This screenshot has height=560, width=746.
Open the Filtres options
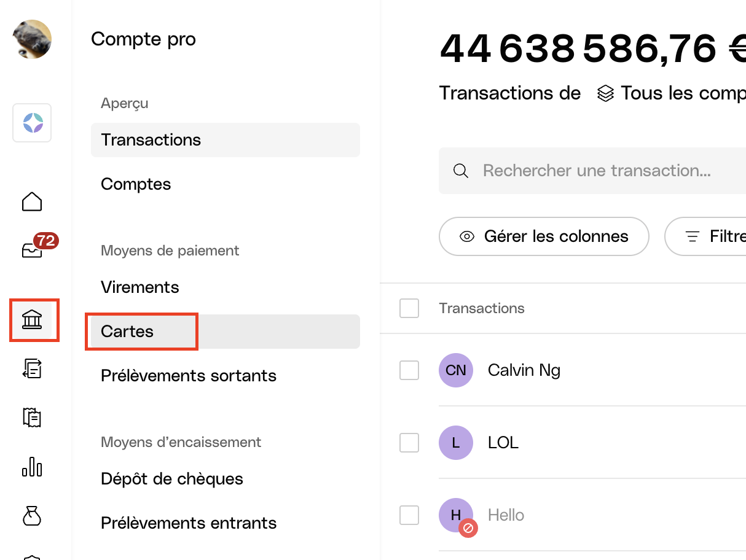[713, 236]
